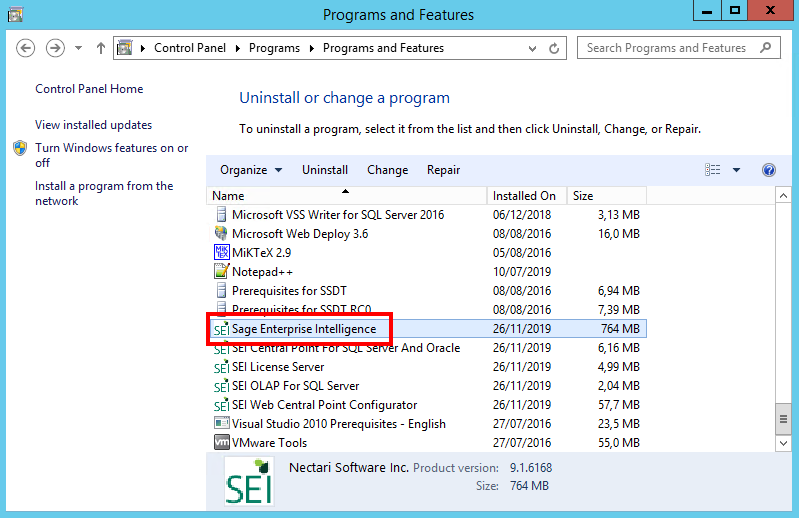Click the Notepad++ program icon

pyautogui.click(x=222, y=272)
